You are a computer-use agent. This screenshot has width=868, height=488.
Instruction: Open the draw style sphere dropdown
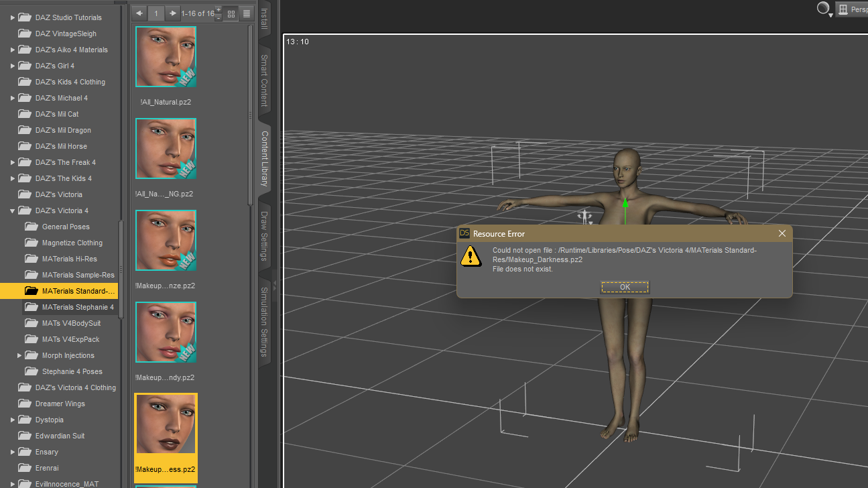click(824, 9)
